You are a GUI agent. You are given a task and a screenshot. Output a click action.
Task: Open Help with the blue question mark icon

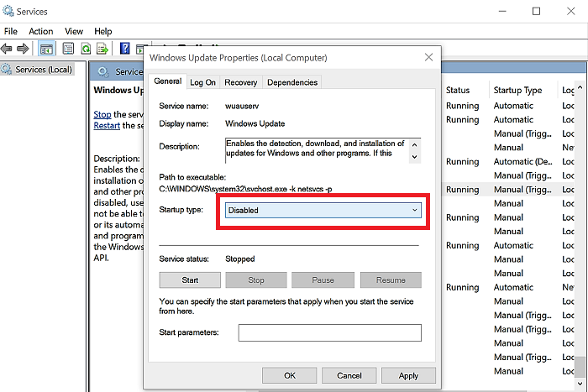pyautogui.click(x=124, y=49)
